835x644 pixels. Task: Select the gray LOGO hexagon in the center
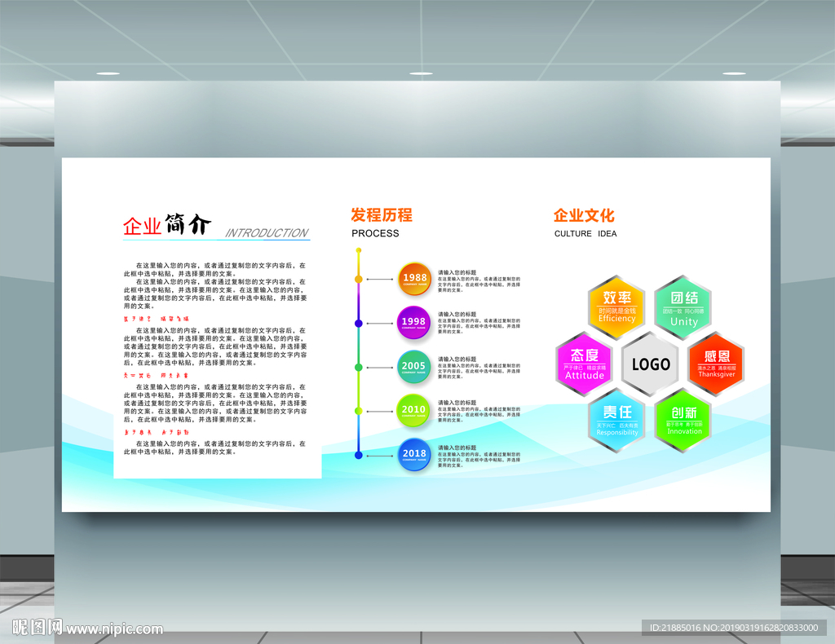click(650, 364)
